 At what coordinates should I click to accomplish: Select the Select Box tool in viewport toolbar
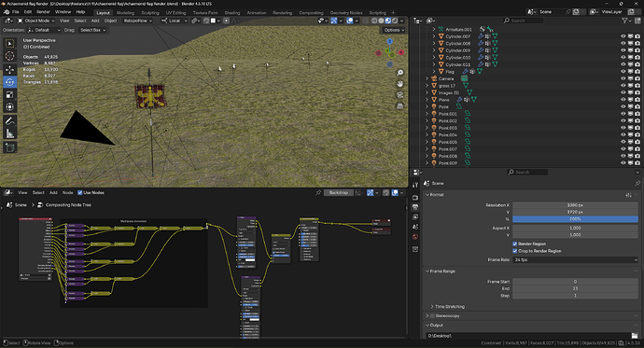[x=10, y=44]
